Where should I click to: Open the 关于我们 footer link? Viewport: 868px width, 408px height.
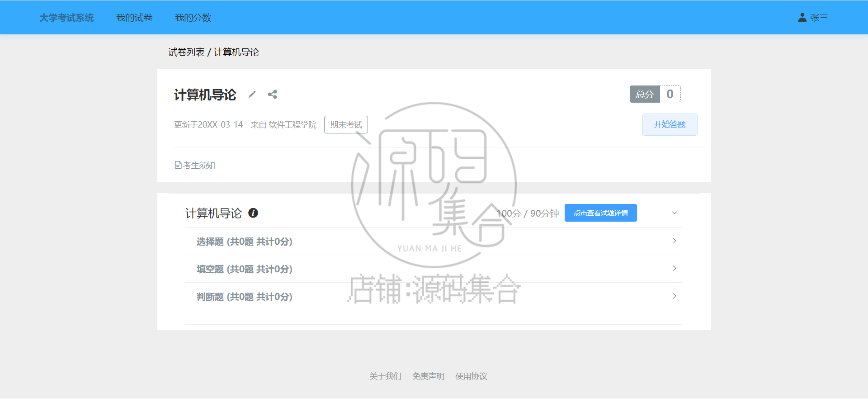[385, 376]
